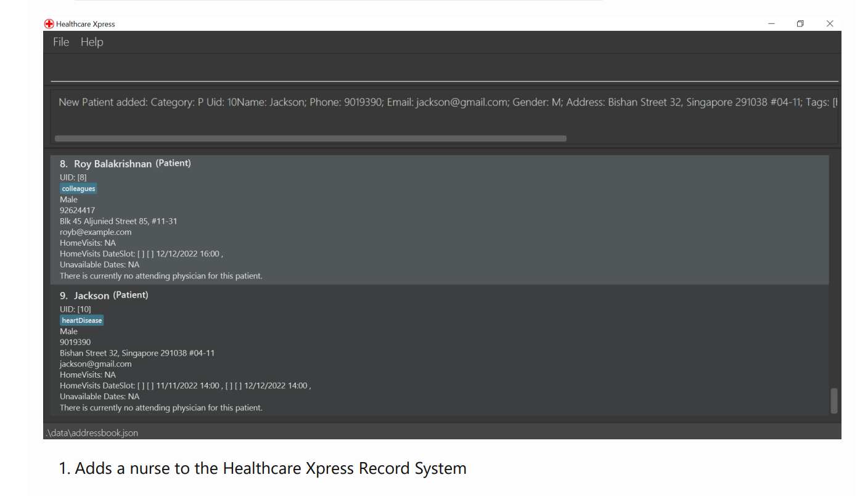868x496 pixels.
Task: Click the Healthcare Xpress red cross icon
Action: pos(49,24)
